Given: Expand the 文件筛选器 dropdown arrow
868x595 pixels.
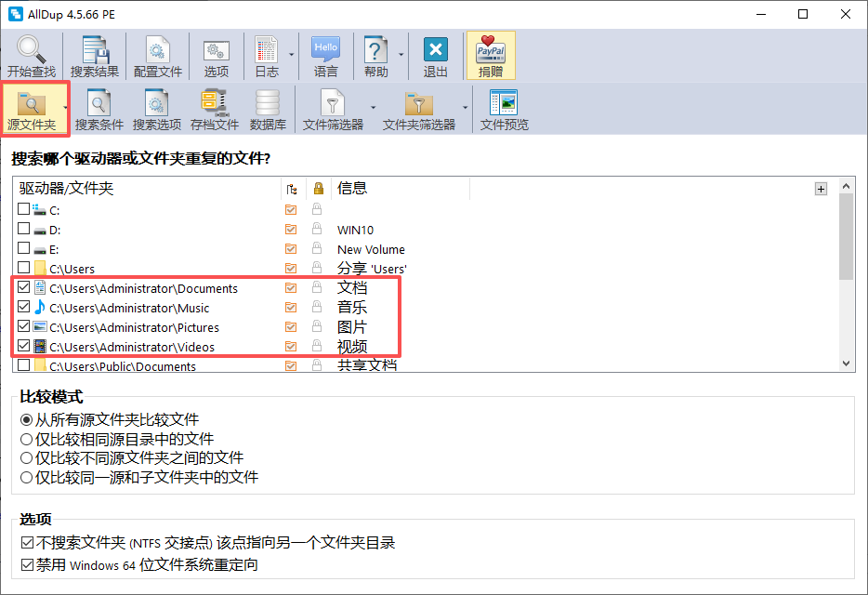Looking at the screenshot, I should [373, 109].
